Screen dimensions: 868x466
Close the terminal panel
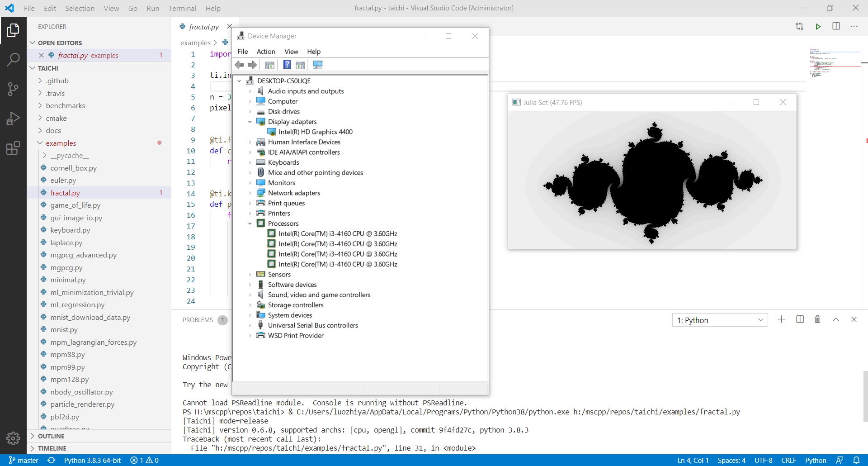coord(854,319)
